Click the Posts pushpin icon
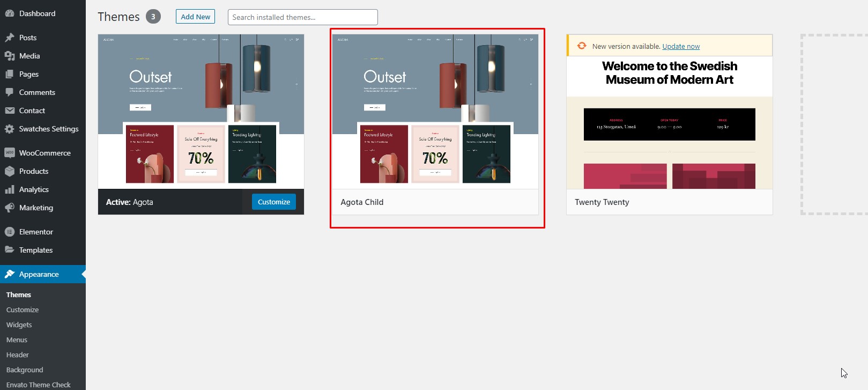Viewport: 868px width, 390px height. point(10,38)
